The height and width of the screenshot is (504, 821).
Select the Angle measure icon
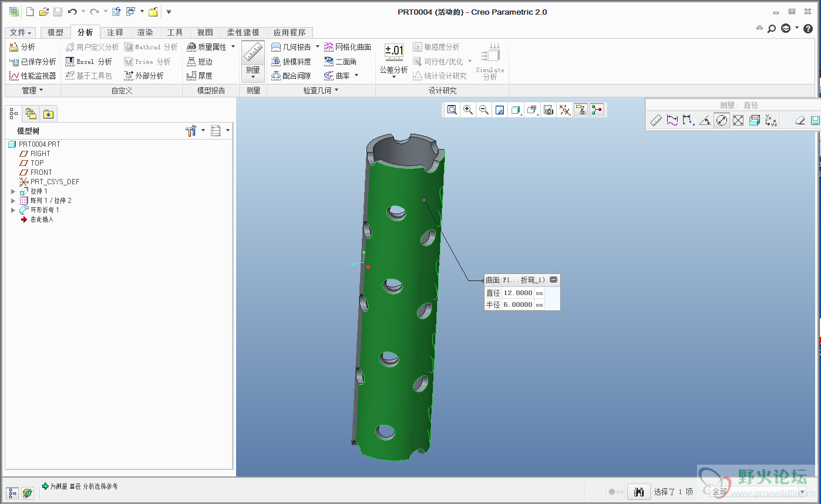(x=705, y=120)
